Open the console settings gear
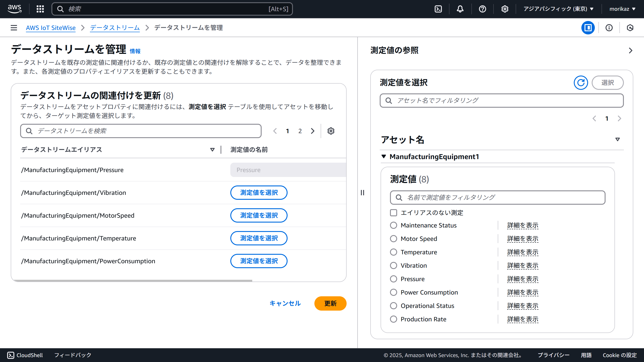Viewport: 644px width, 362px height. [505, 9]
